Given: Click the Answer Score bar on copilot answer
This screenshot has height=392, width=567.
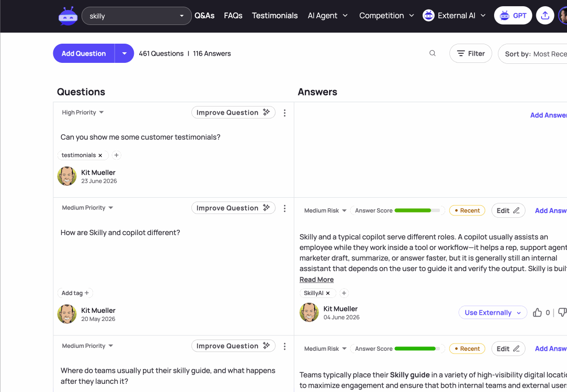Looking at the screenshot, I should [x=418, y=211].
